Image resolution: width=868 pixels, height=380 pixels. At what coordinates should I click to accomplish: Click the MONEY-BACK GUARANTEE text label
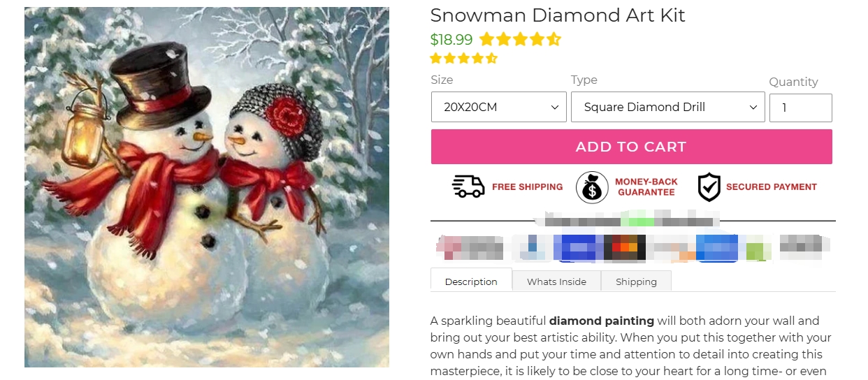tap(646, 187)
